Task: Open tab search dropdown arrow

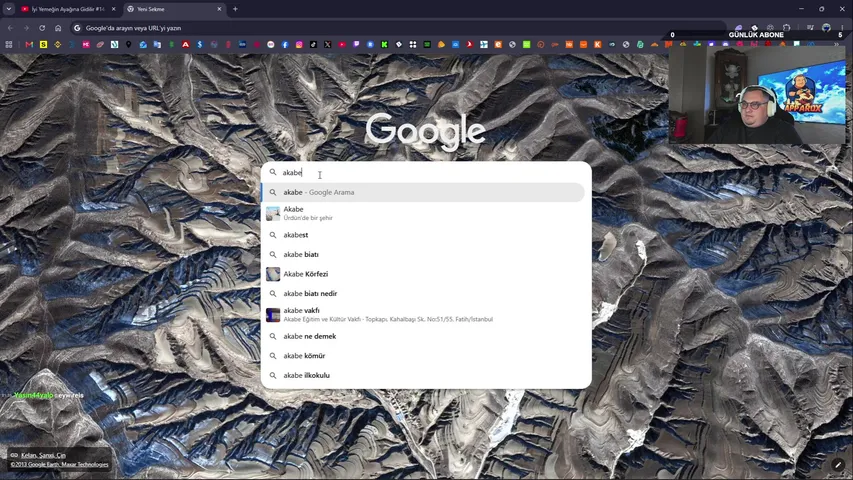Action: [x=9, y=9]
